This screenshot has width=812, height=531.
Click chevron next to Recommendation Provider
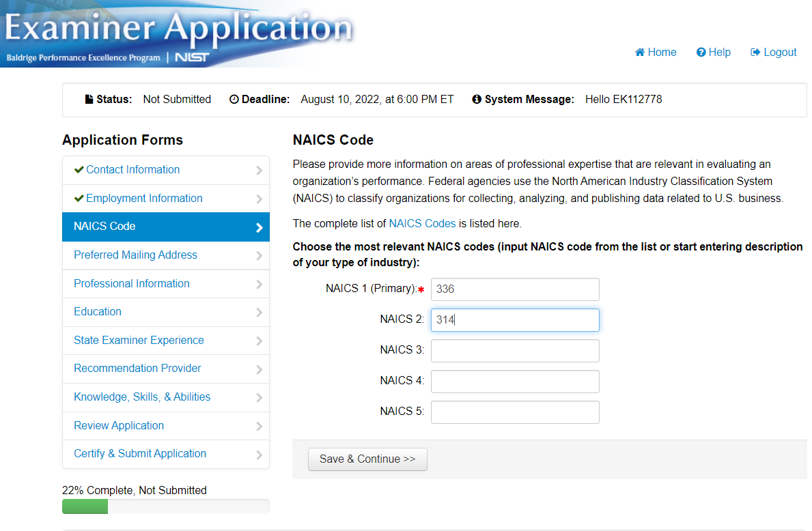[259, 369]
